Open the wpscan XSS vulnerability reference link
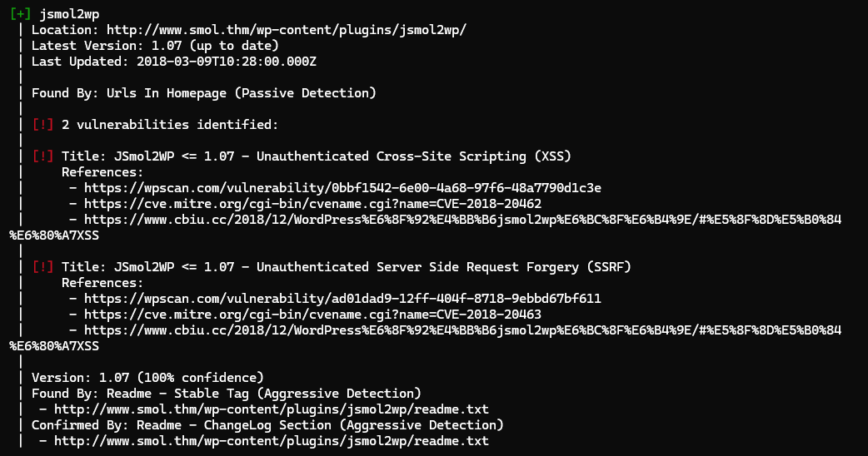The height and width of the screenshot is (456, 868). [x=342, y=188]
